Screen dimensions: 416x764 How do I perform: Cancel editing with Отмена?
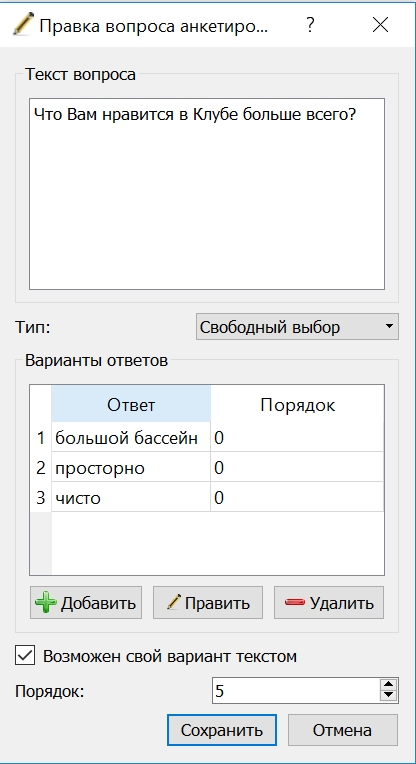[x=342, y=730]
